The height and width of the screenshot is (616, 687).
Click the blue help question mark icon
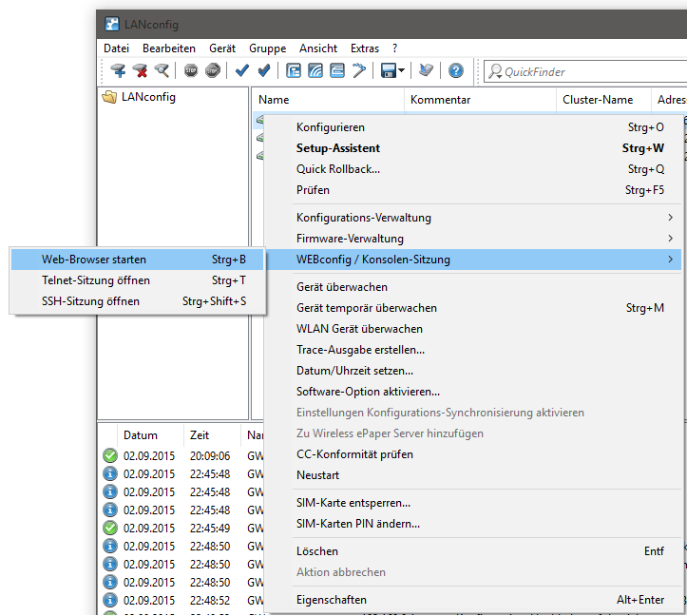pos(456,71)
